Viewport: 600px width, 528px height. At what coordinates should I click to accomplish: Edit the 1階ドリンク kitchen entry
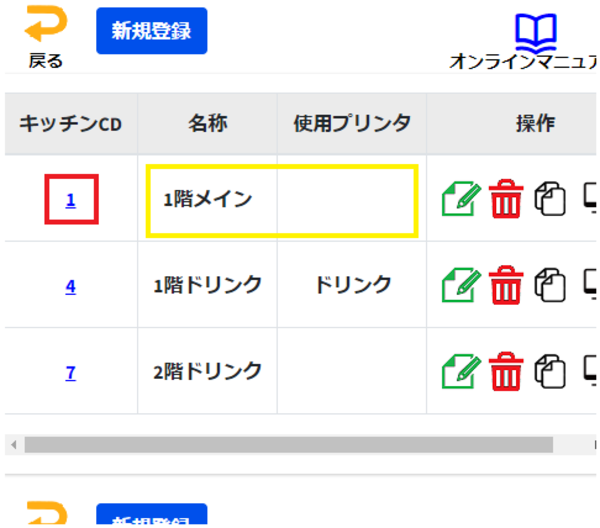460,286
